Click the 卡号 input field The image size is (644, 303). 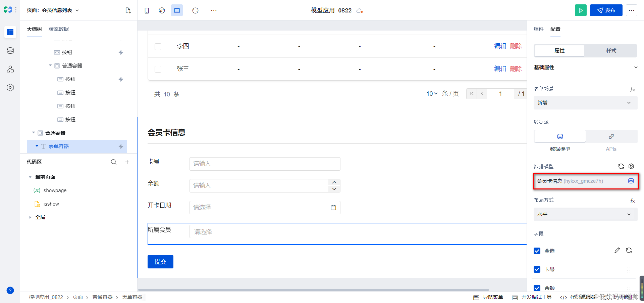click(265, 164)
